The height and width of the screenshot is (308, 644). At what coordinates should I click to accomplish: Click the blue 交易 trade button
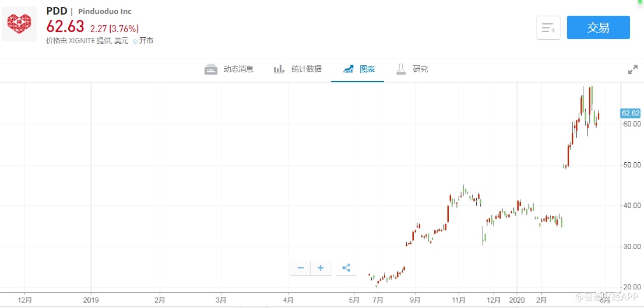click(x=598, y=27)
